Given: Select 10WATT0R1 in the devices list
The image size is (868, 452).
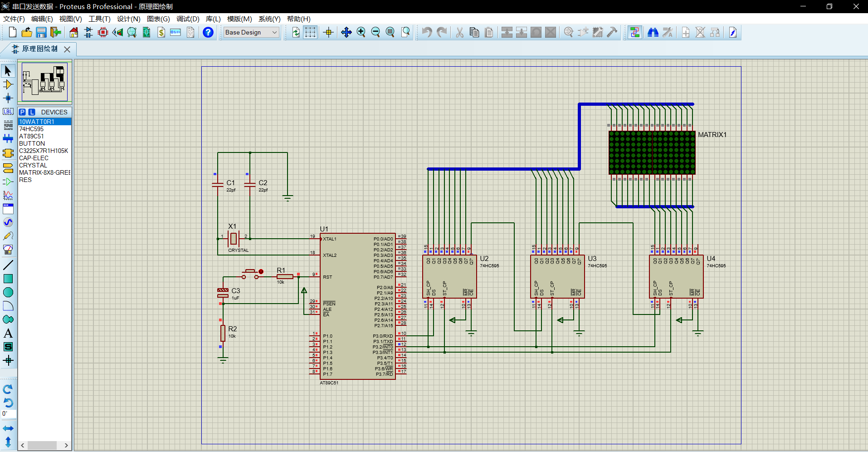Looking at the screenshot, I should (x=44, y=122).
